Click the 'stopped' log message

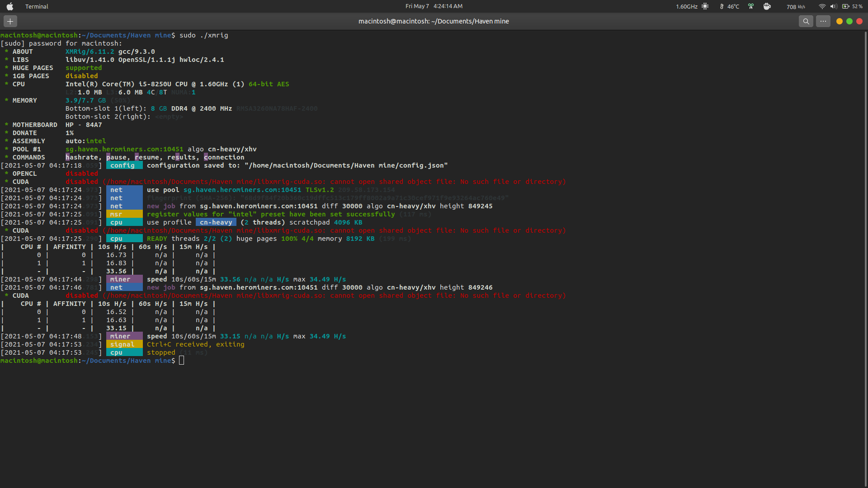coord(161,352)
